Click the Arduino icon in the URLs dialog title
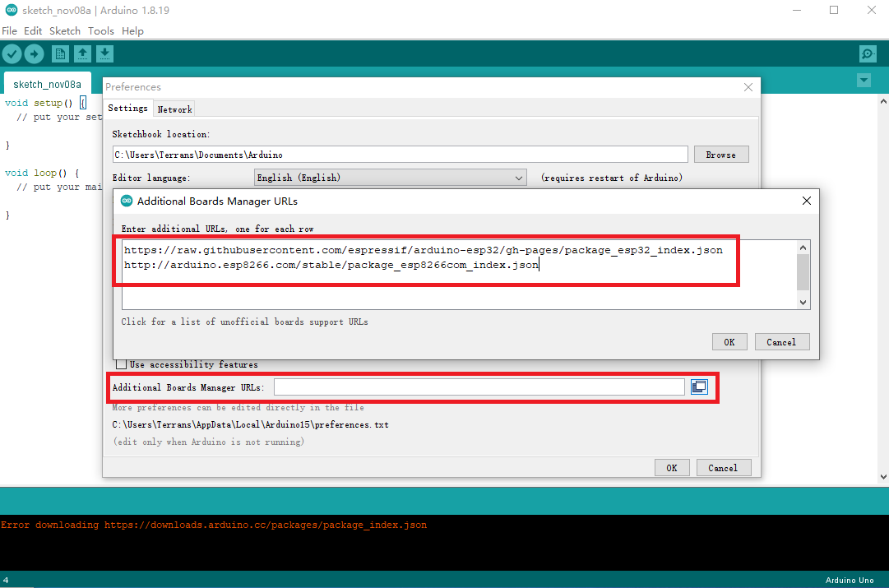 pyautogui.click(x=127, y=201)
